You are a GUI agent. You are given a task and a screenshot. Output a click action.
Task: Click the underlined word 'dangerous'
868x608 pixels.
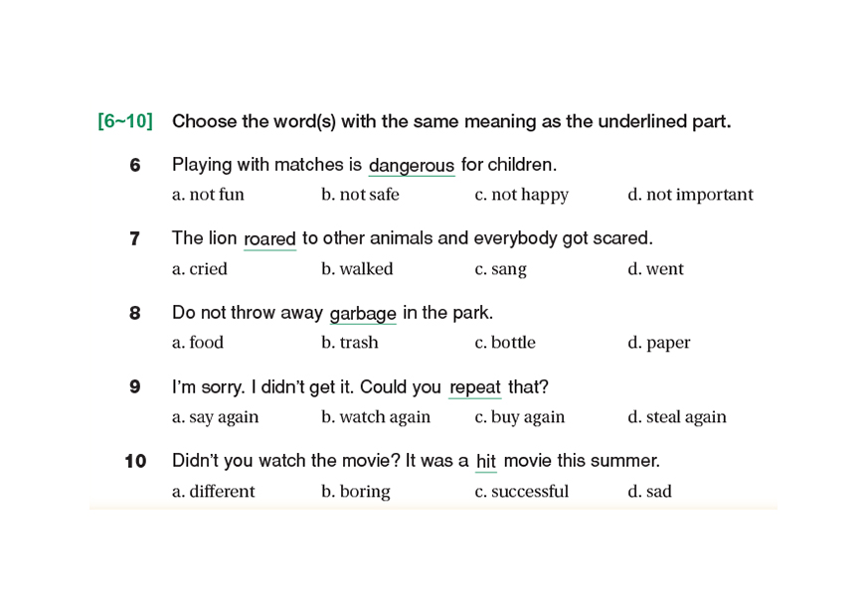click(412, 166)
